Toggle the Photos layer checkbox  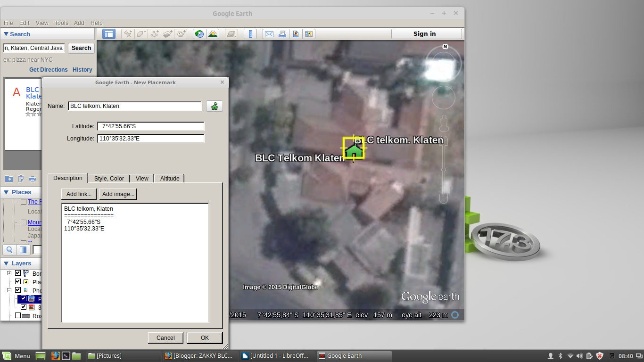coord(18,290)
